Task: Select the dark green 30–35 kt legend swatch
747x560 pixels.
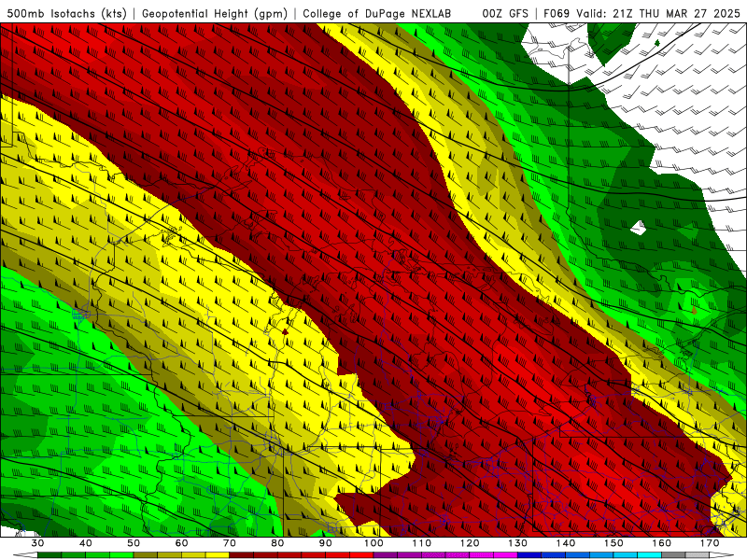Action: [x=49, y=554]
